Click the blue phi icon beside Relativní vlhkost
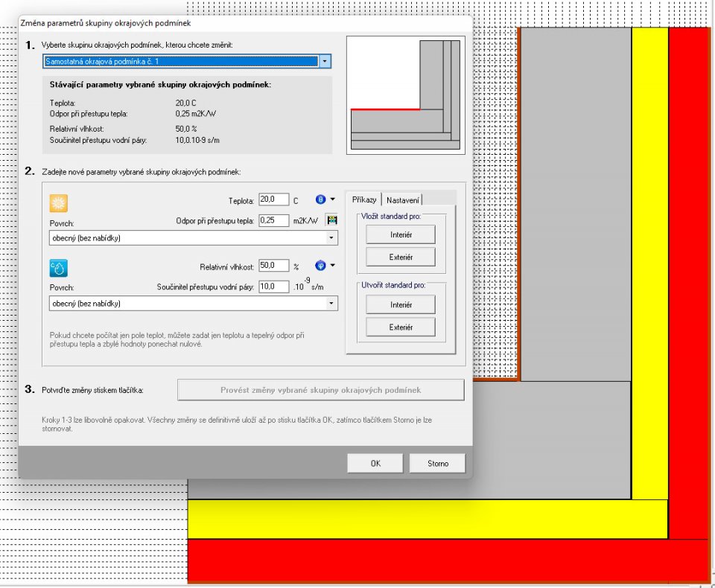 click(x=320, y=265)
